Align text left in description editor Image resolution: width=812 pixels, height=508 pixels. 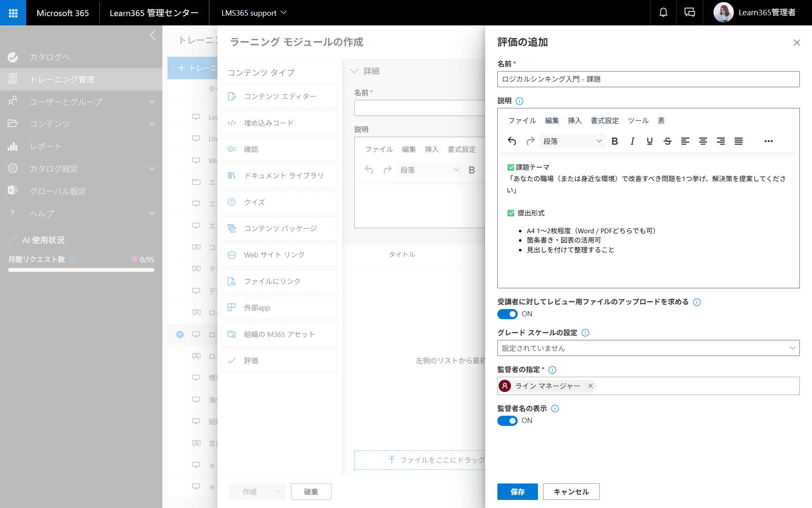[x=685, y=141]
